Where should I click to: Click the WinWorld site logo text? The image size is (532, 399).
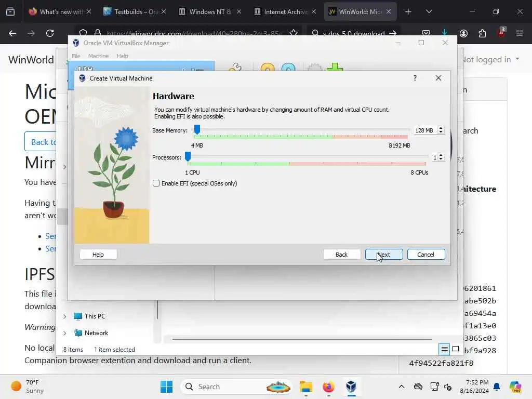click(x=31, y=60)
